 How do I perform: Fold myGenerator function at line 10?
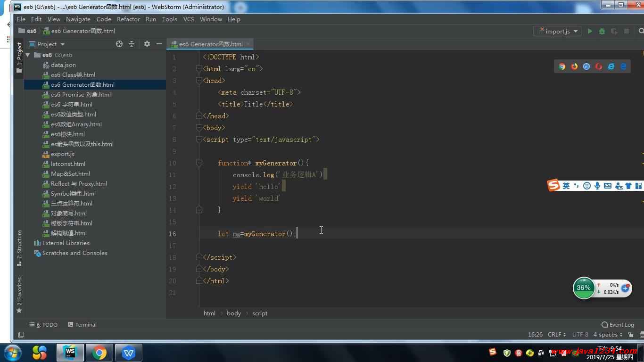pyautogui.click(x=199, y=163)
